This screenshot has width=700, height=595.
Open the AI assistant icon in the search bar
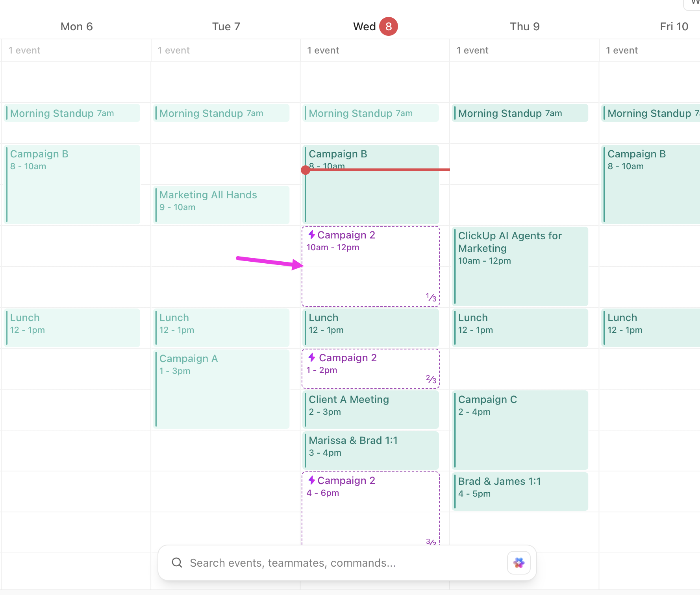pos(519,563)
